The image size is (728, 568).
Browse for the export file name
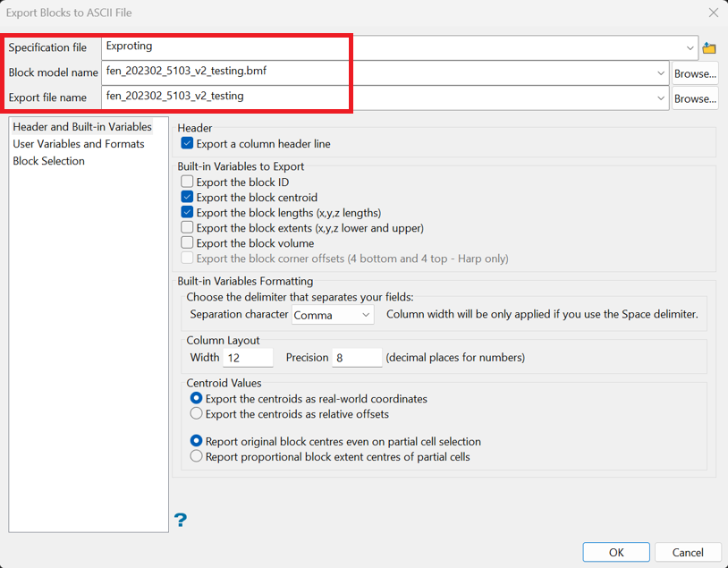click(695, 98)
